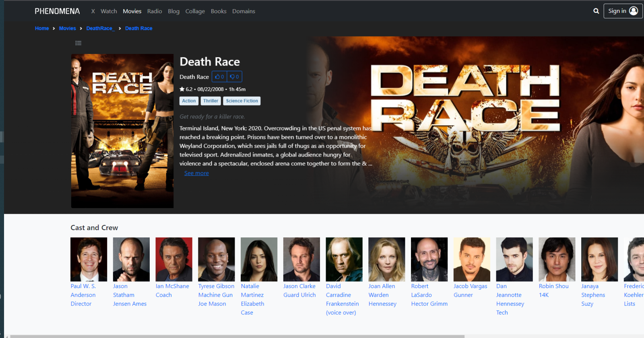Click the search magnifier icon
This screenshot has width=644, height=338.
[x=596, y=11]
